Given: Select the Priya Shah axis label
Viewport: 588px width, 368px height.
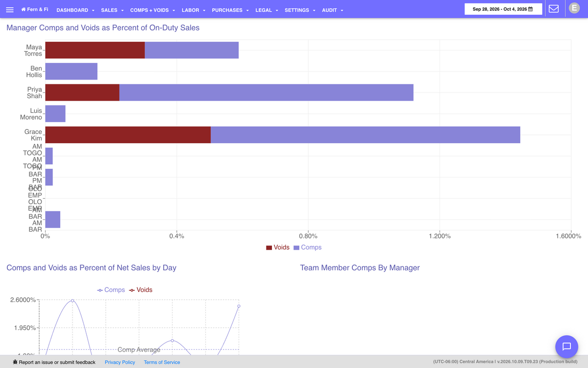Looking at the screenshot, I should [34, 92].
